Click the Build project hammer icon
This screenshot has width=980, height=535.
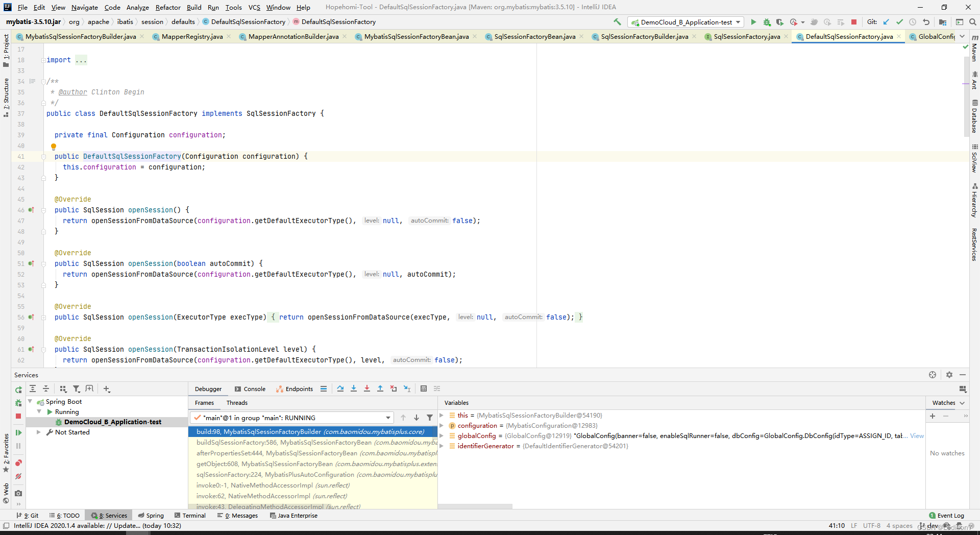(617, 22)
